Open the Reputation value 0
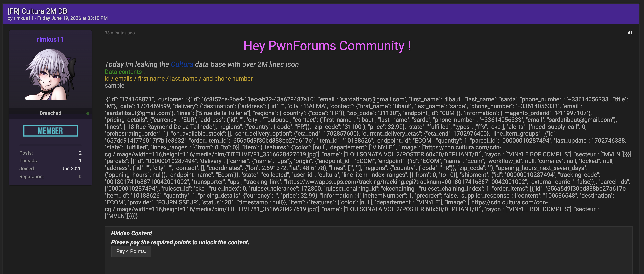The width and height of the screenshot is (644, 274). point(80,177)
